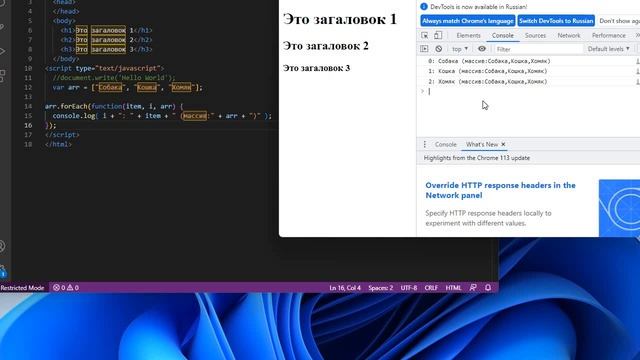Place cursor on the arr.forEach code line
Image resolution: width=640 pixels, height=360 pixels.
click(114, 106)
